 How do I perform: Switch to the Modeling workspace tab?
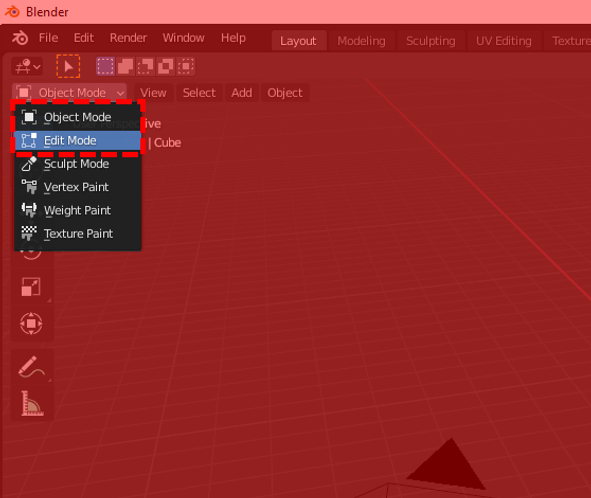(x=361, y=41)
